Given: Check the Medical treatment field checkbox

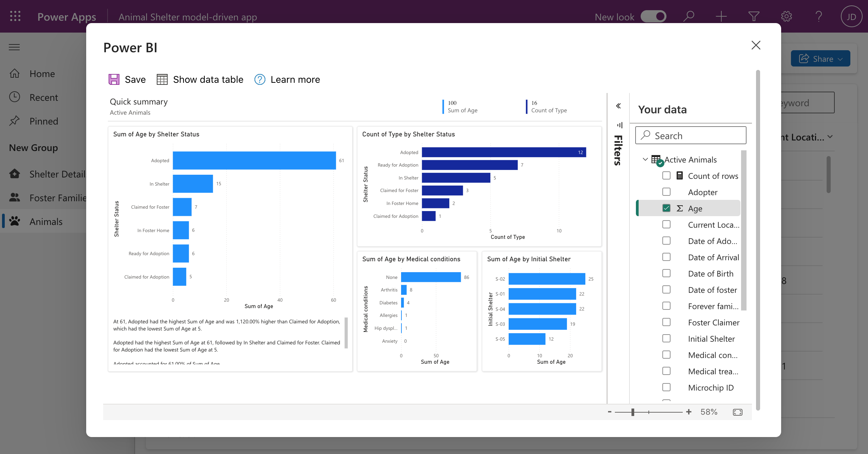Looking at the screenshot, I should coord(666,371).
